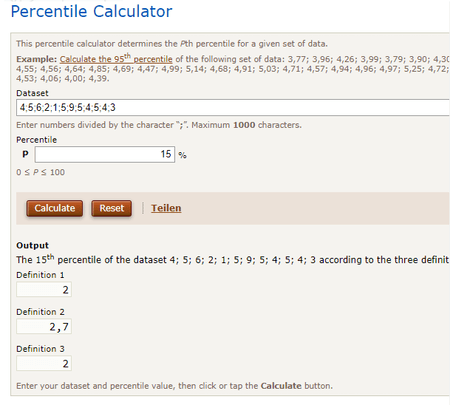Click the percent sign beside the input
This screenshot has height=405, width=450.
point(182,155)
